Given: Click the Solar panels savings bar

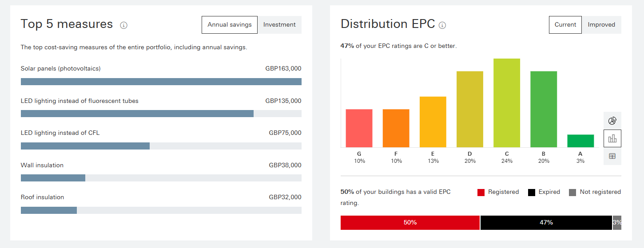Looking at the screenshot, I should click(161, 82).
